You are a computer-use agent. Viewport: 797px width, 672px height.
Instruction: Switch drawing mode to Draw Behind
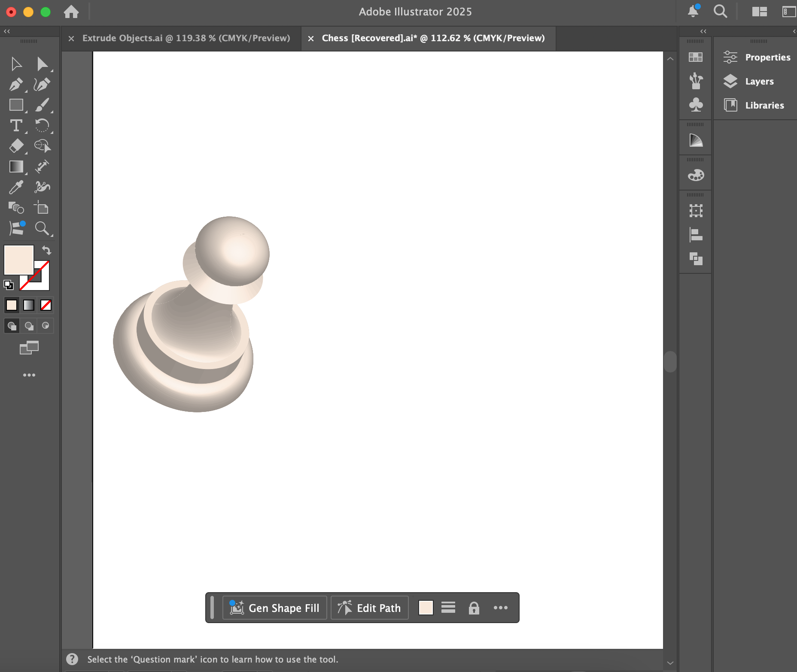coord(29,326)
